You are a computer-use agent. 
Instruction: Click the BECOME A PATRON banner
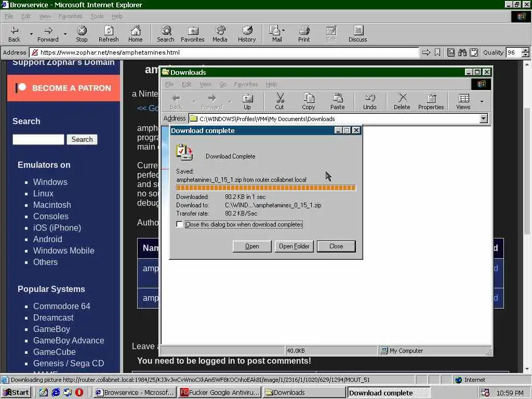pos(64,88)
